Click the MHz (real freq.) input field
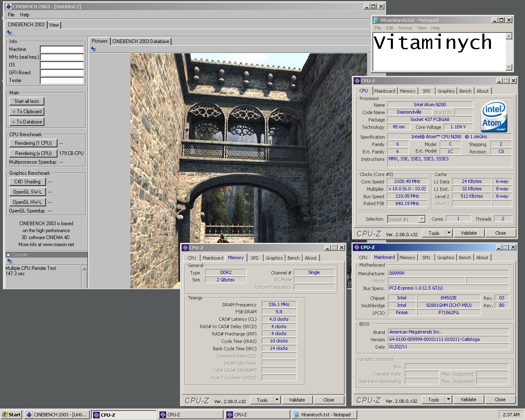The height and width of the screenshot is (420, 525). (62, 57)
